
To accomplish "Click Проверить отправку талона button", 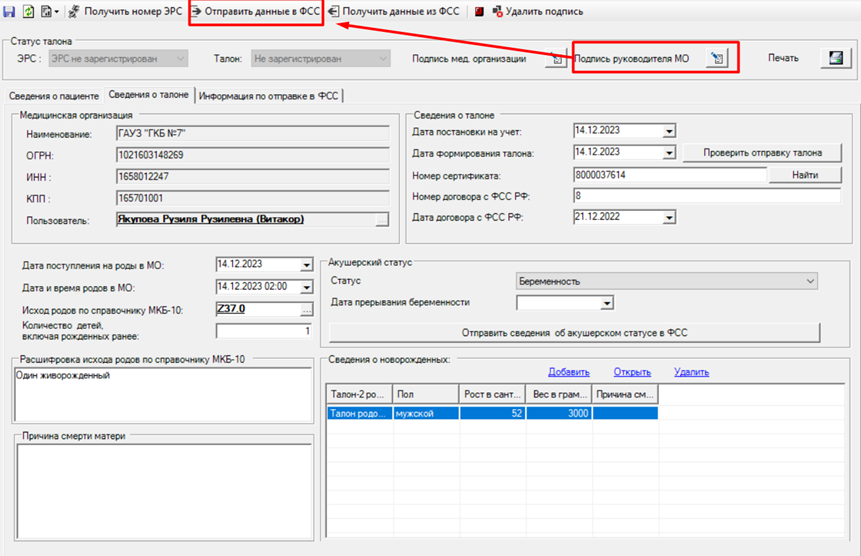I will [x=762, y=153].
